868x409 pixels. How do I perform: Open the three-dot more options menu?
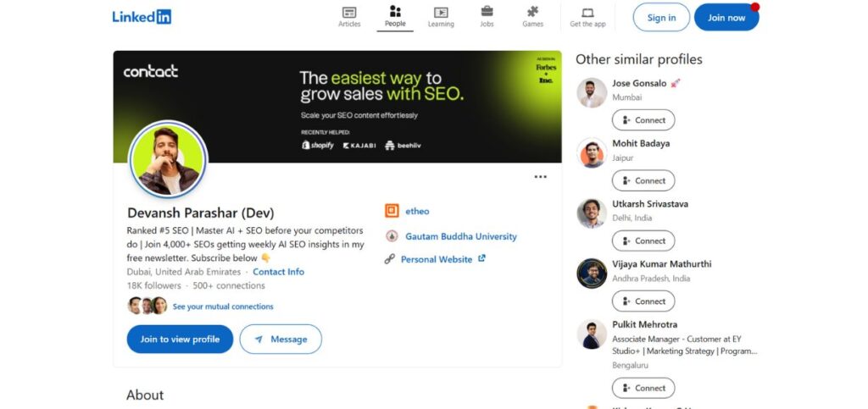point(541,177)
